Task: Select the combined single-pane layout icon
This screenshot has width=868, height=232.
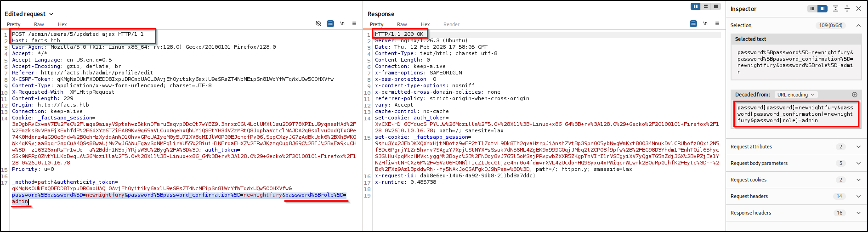Action: tap(716, 6)
